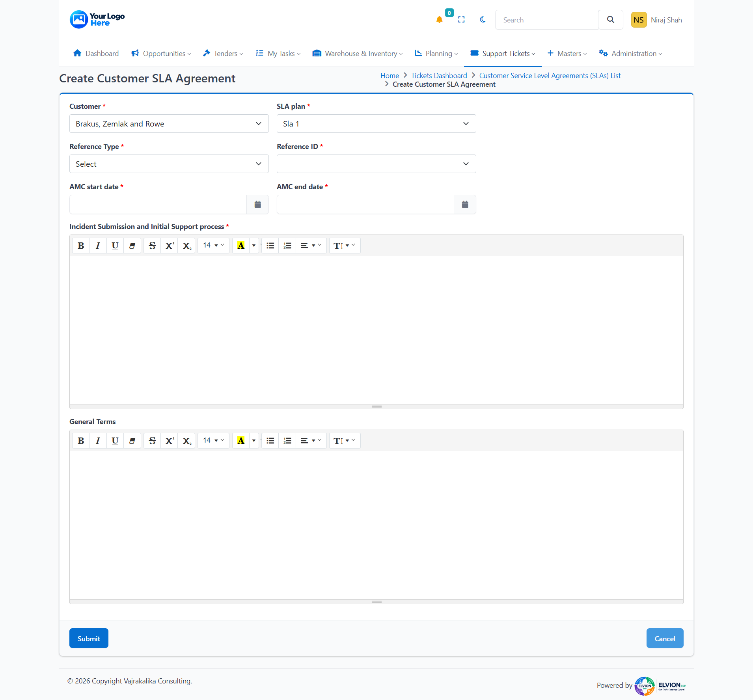Toggle Strikethrough in General Terms editor

tap(152, 441)
